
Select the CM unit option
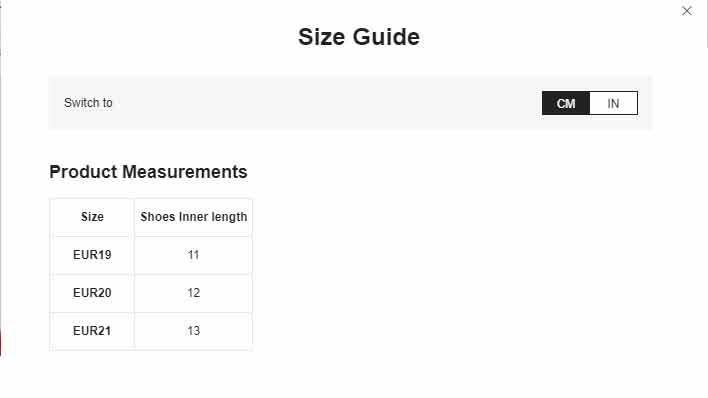click(x=566, y=103)
